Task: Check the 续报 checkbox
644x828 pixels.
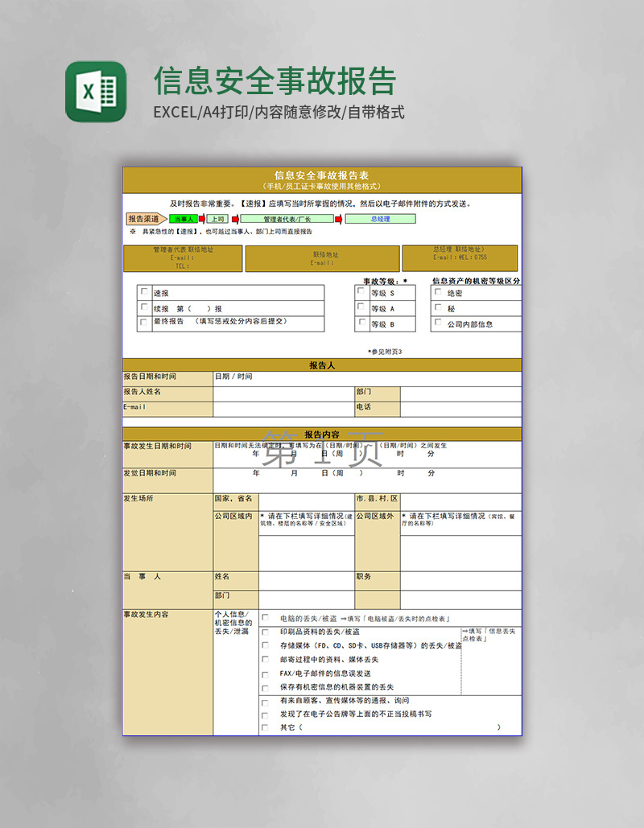Action: pyautogui.click(x=142, y=307)
